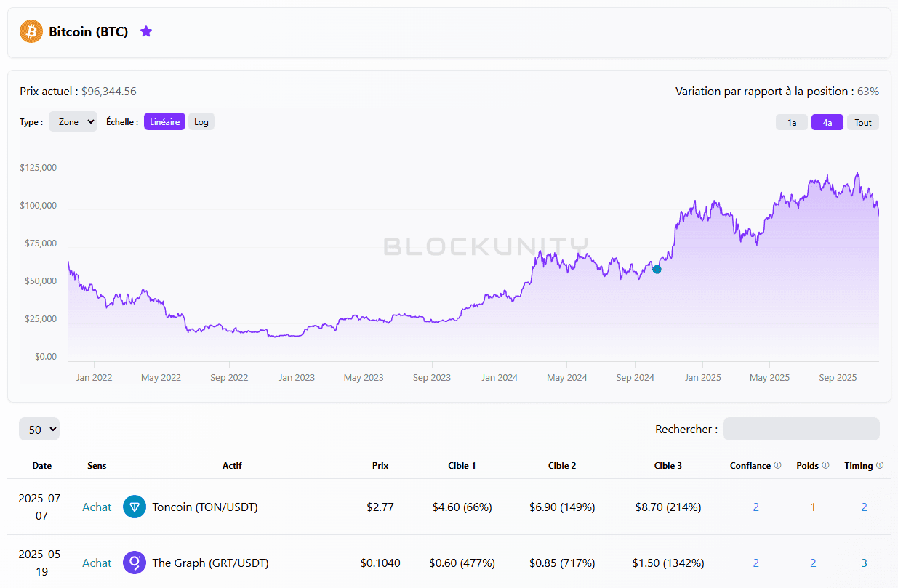898x588 pixels.
Task: Open the rows-per-page 50 dropdown
Action: (39, 429)
